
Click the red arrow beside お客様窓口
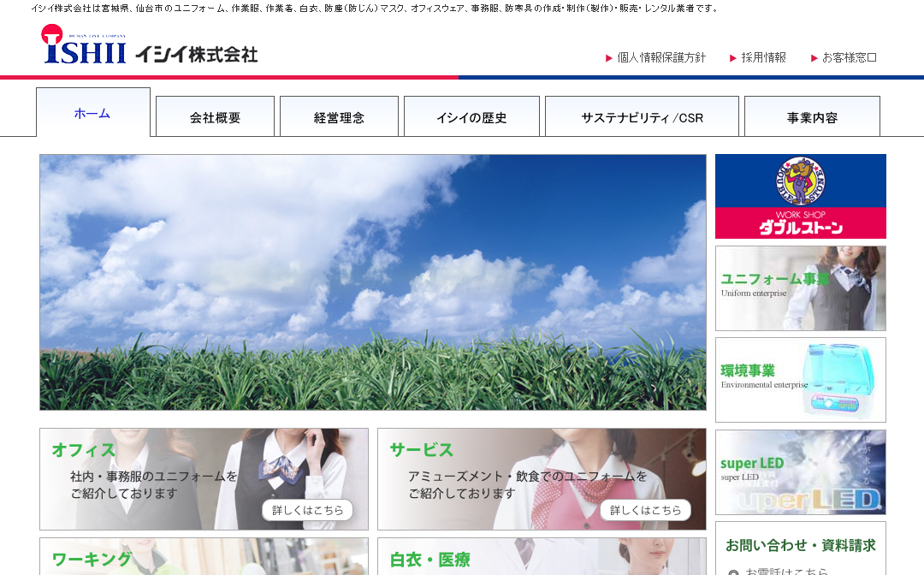click(x=814, y=58)
